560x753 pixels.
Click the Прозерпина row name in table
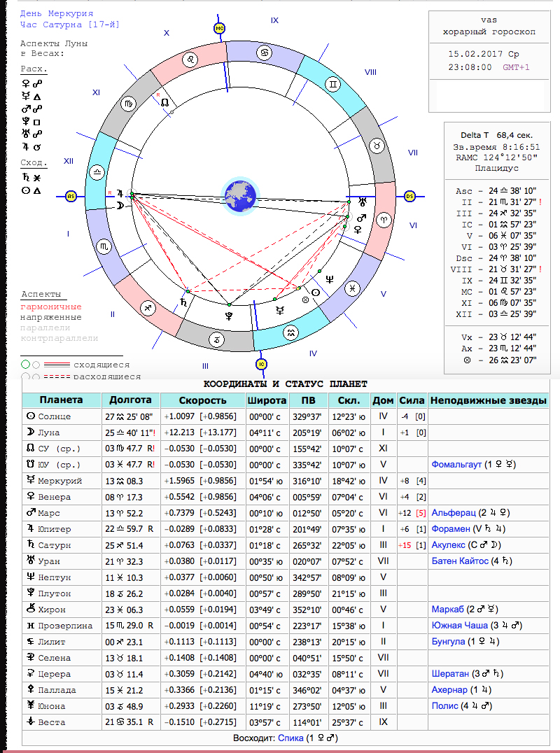(65, 626)
